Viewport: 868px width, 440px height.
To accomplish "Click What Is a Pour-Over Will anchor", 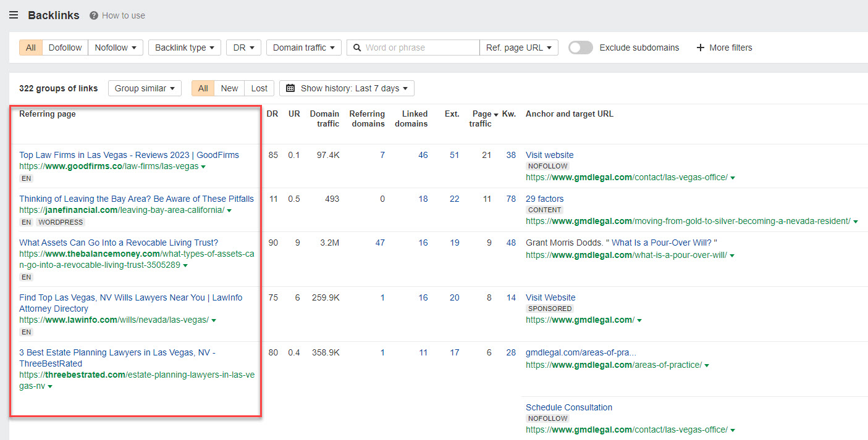I will [662, 243].
